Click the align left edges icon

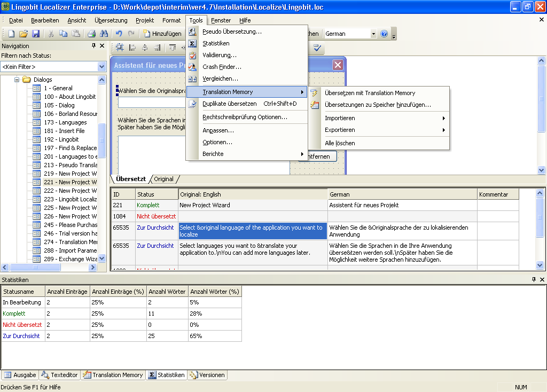point(132,48)
